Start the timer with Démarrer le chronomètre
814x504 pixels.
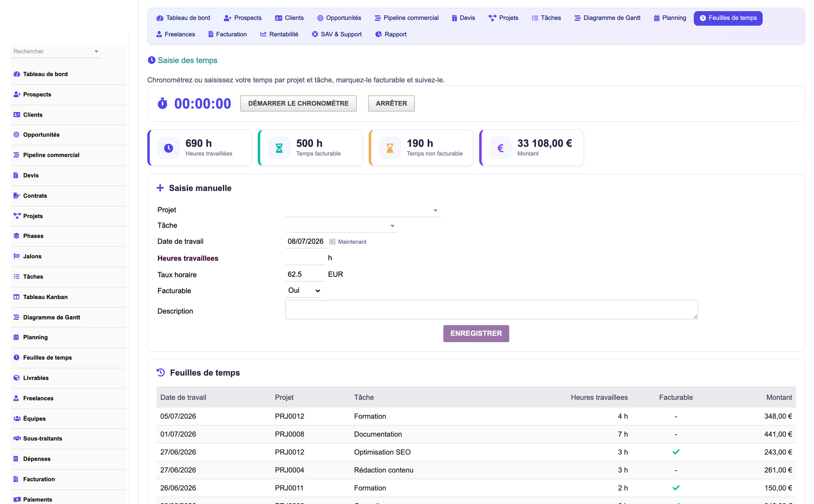298,103
